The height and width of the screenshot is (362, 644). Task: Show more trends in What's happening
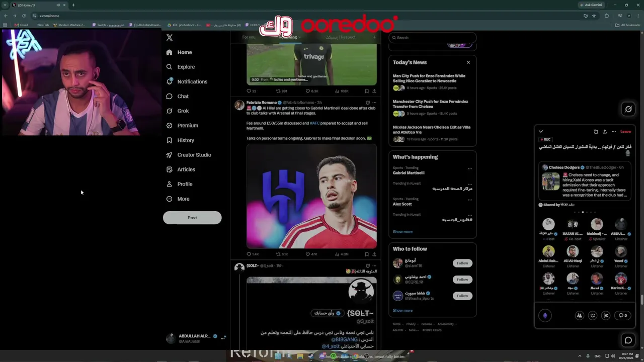403,232
